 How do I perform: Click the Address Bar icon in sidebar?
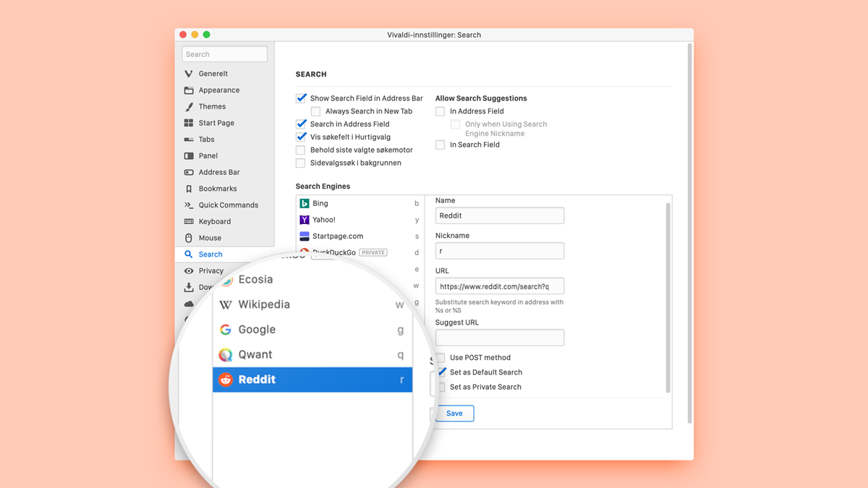(189, 172)
